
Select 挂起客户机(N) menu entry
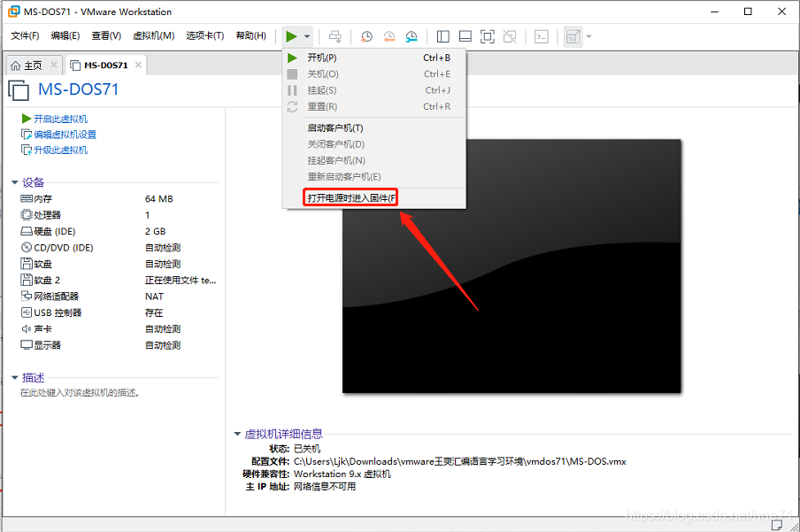(374, 161)
